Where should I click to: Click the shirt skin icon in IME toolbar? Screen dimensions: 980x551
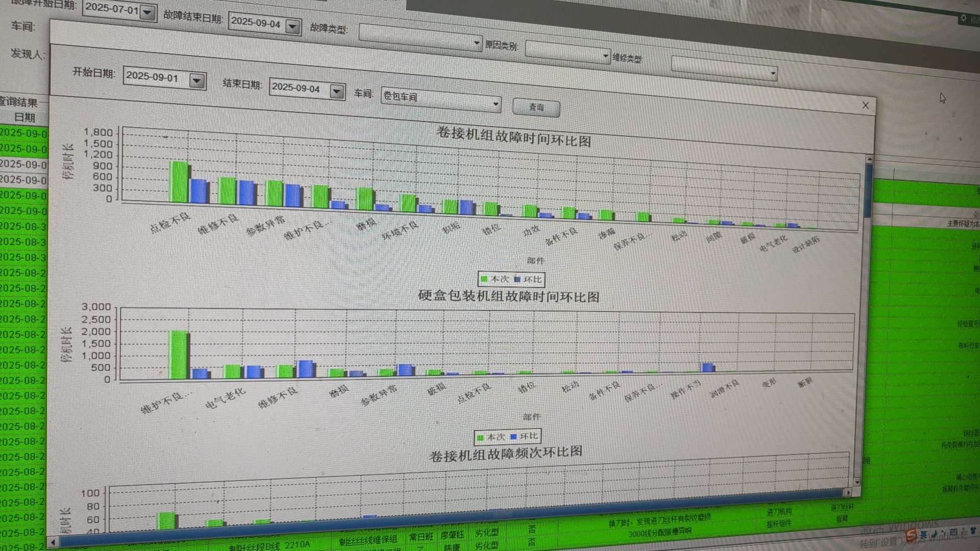[973, 532]
